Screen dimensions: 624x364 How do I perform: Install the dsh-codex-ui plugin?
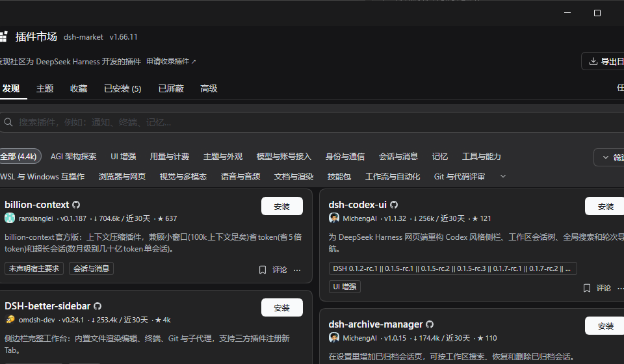[604, 206]
